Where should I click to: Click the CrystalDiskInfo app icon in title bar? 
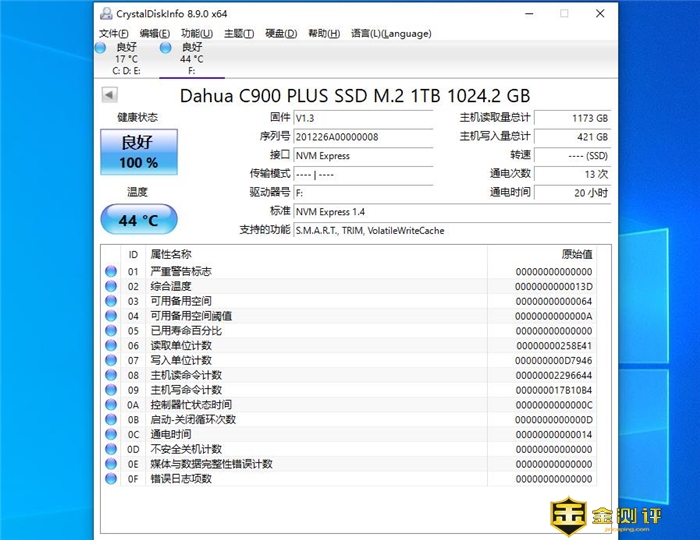click(x=107, y=14)
